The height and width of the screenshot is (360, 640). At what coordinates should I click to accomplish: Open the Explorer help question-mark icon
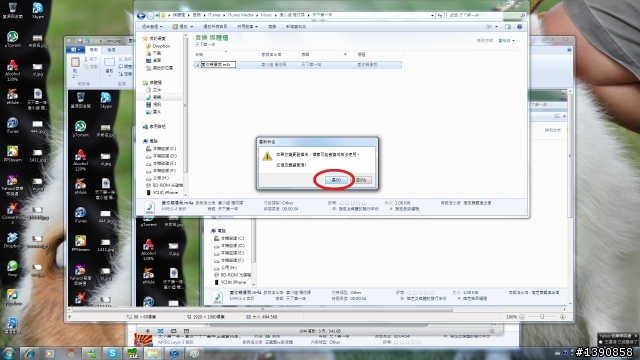tap(520, 27)
